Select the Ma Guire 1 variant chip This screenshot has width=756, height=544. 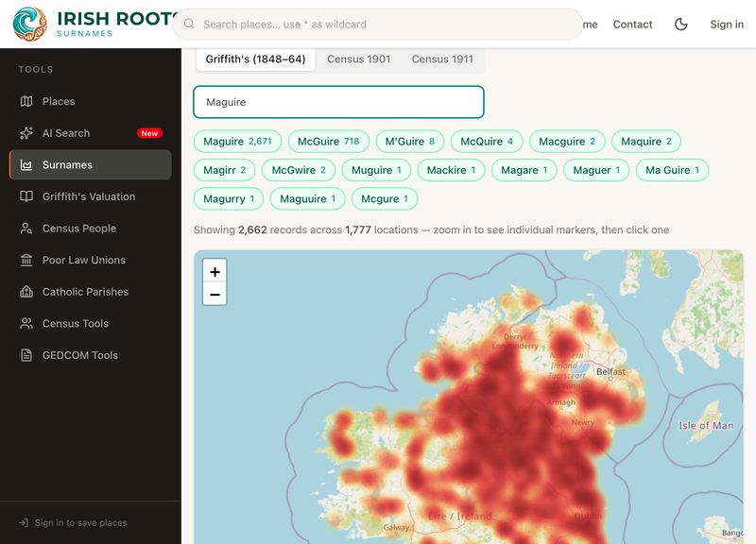click(672, 170)
